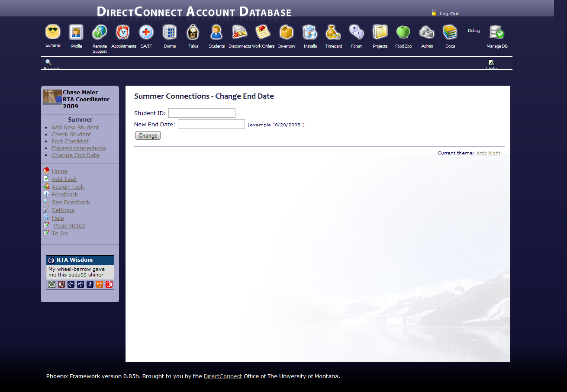Open the Disconnects module icon

240,32
